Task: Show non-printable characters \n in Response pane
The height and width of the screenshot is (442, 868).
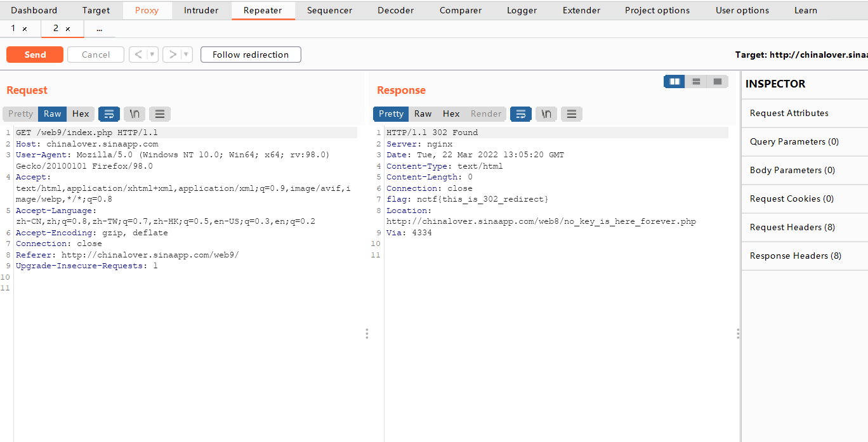Action: pos(546,114)
